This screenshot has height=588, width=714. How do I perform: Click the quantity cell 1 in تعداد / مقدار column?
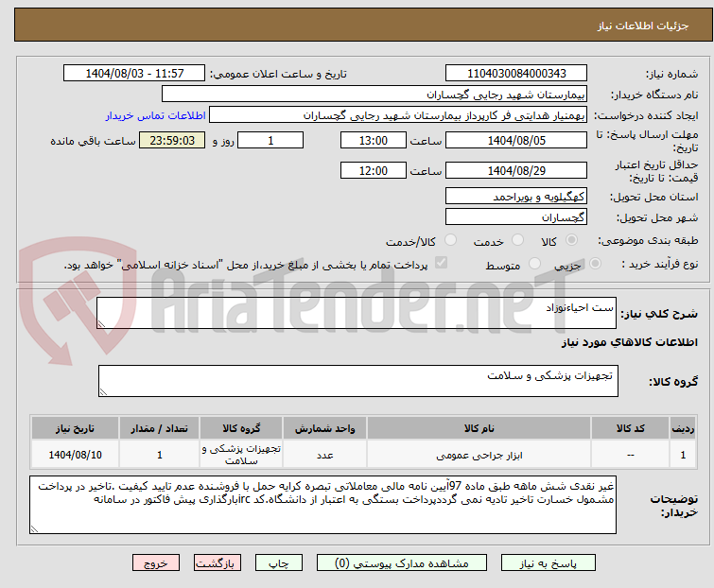pyautogui.click(x=160, y=455)
